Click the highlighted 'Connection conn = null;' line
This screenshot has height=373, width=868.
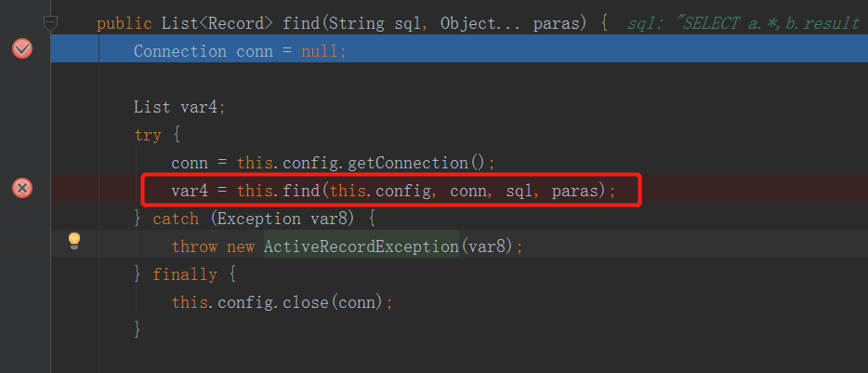coord(240,51)
